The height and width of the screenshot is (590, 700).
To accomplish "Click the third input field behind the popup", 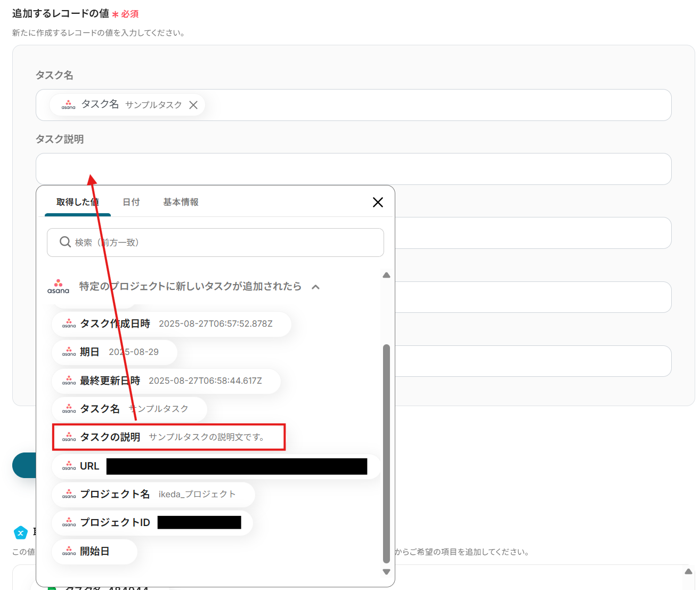I will pos(533,233).
